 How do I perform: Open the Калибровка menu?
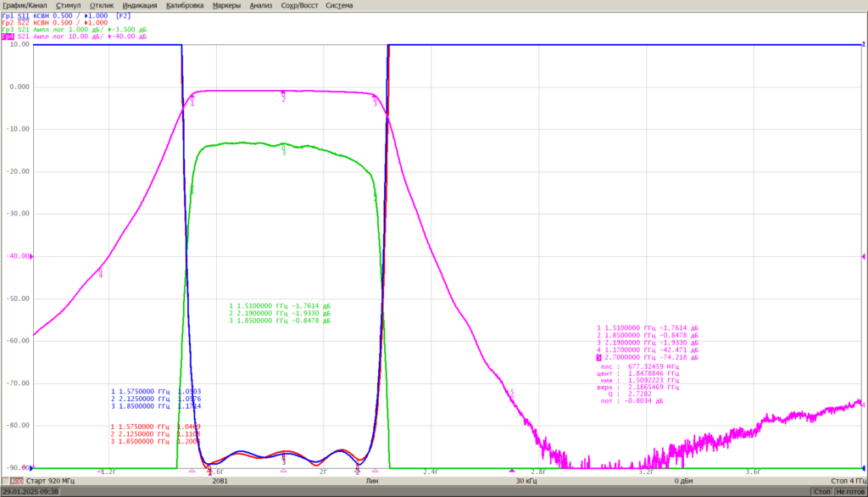point(185,6)
